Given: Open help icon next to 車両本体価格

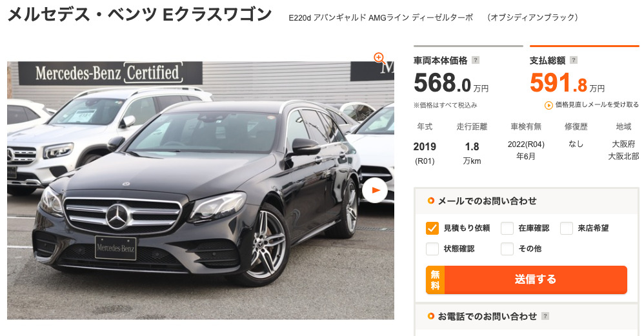Looking at the screenshot, I should click(475, 60).
